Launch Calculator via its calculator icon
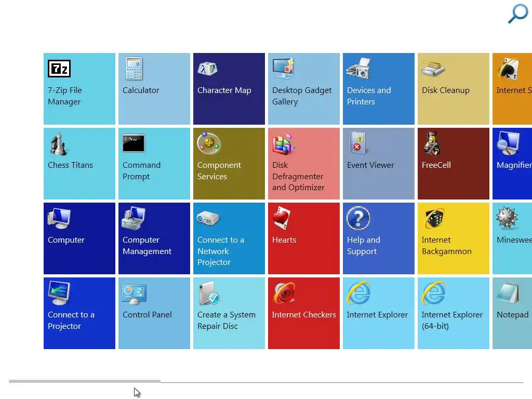The width and height of the screenshot is (532, 399). [134, 69]
